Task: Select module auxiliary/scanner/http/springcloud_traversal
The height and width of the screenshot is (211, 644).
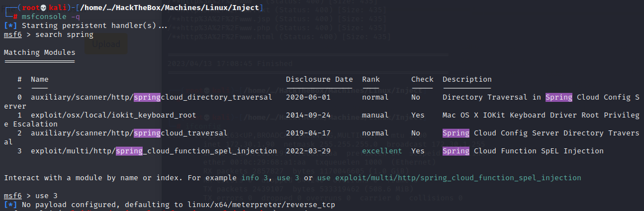Action: [x=129, y=133]
